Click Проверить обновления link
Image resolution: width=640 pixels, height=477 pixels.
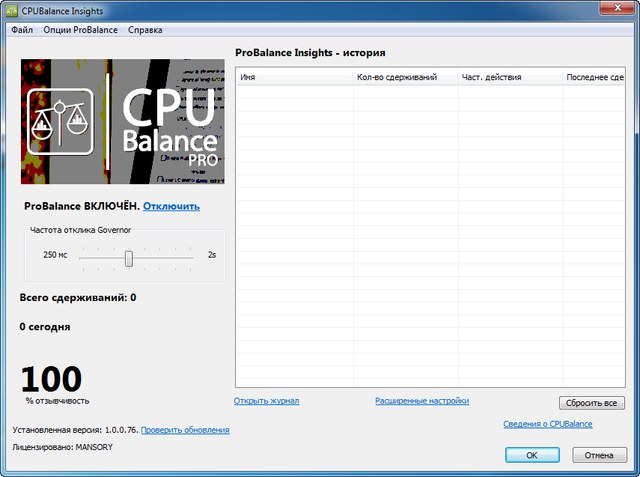click(x=185, y=430)
